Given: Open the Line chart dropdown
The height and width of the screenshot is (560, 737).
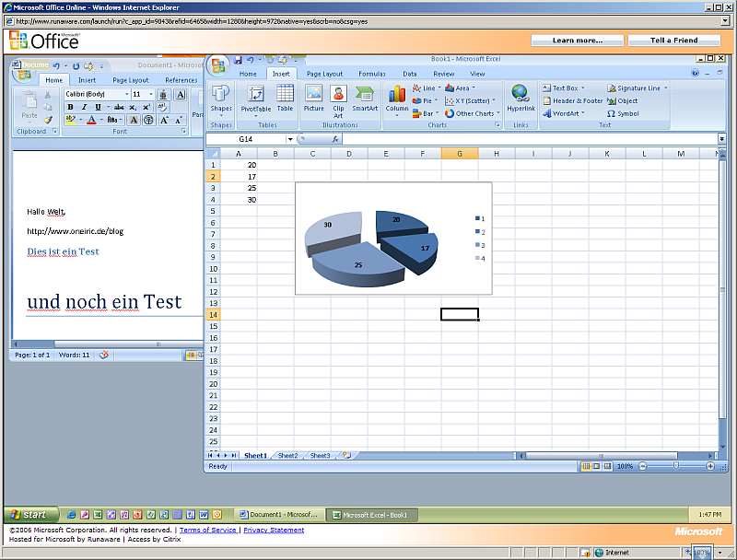Looking at the screenshot, I should pos(427,87).
